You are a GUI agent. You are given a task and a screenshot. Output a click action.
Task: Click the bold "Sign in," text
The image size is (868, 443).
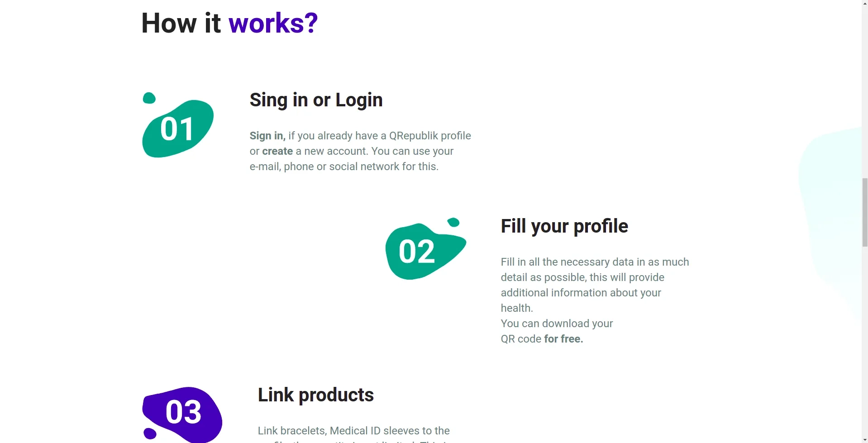point(267,136)
